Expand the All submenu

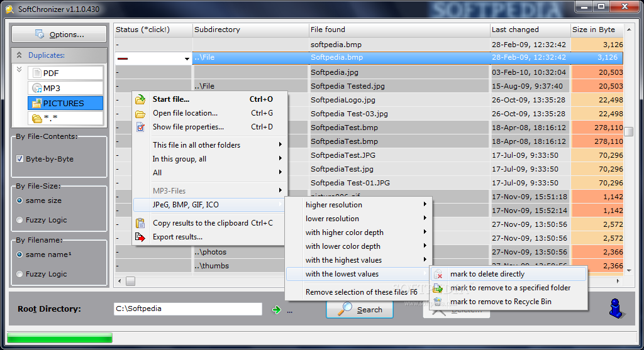point(280,172)
